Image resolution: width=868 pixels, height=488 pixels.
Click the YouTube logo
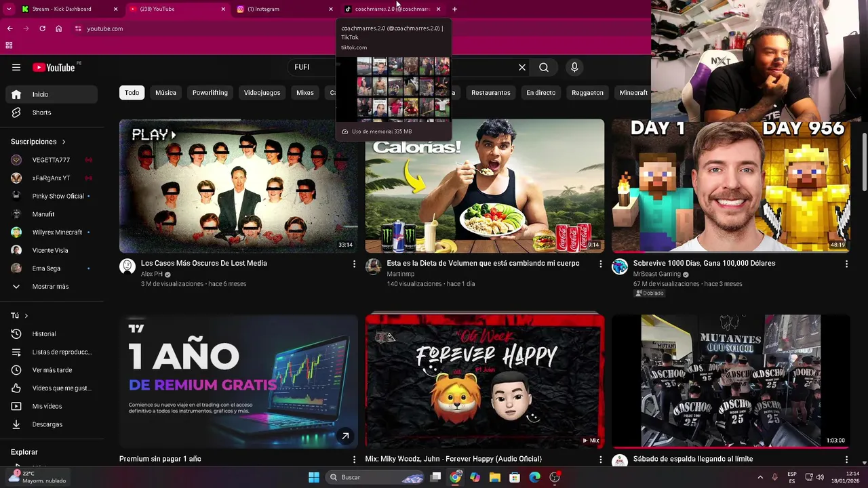tap(54, 67)
